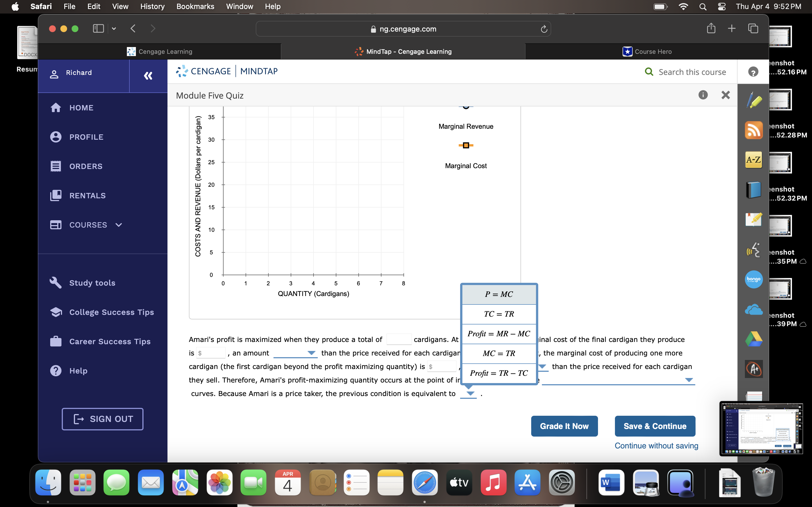Select the 'MC = TR' dropdown option
812x507 pixels.
point(498,353)
